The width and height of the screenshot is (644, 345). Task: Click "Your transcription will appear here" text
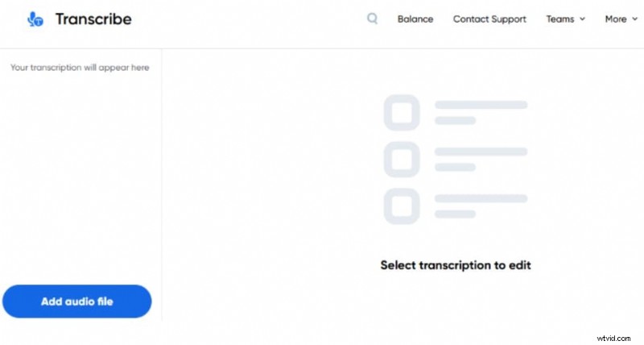[x=80, y=68]
